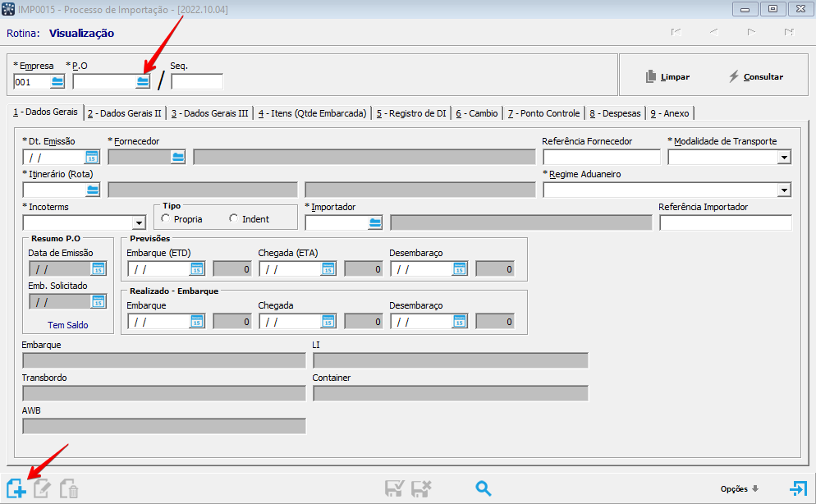Open the 9 - Anexo tab
This screenshot has height=504, width=816.
670,113
